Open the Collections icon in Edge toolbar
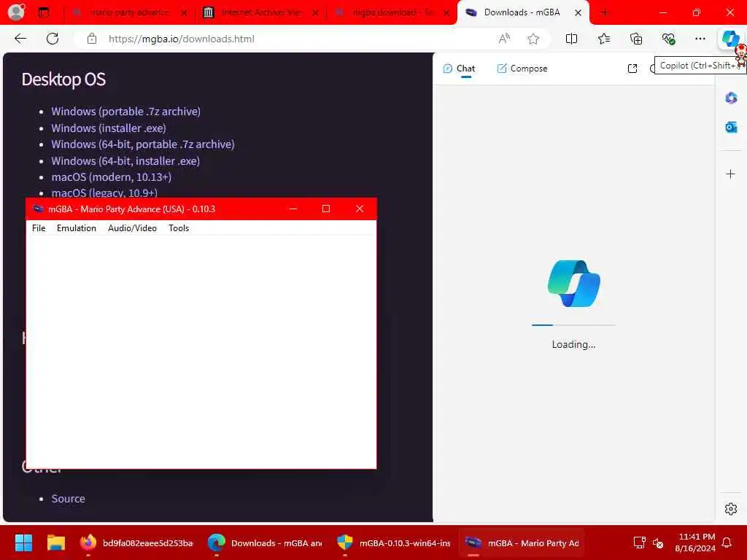Screen dimensions: 747x560 click(x=636, y=39)
